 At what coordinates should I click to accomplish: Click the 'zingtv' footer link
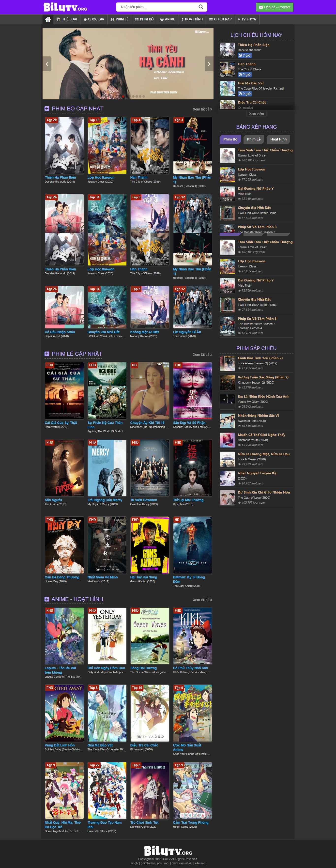coord(135,863)
